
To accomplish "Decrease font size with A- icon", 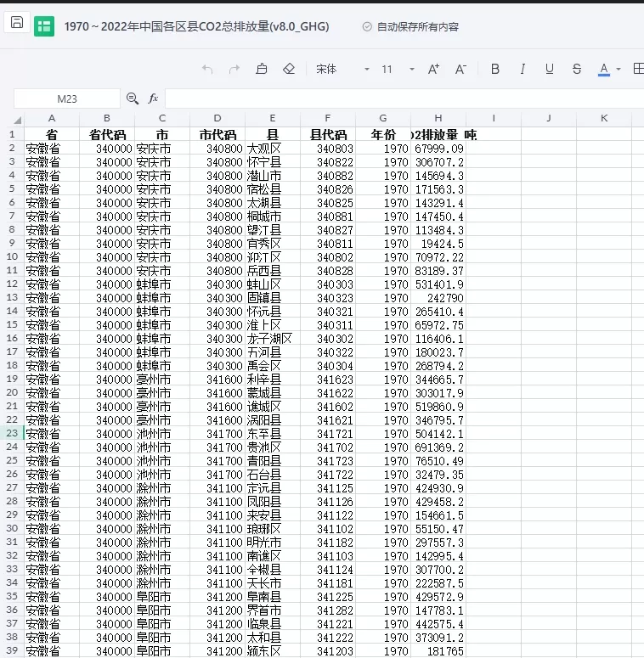I will 460,69.
